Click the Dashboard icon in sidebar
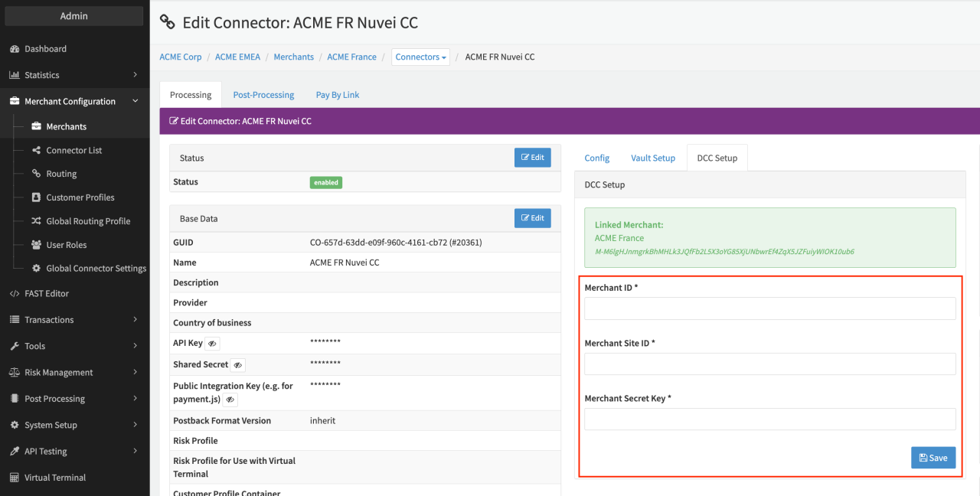The width and height of the screenshot is (980, 496). click(x=14, y=49)
